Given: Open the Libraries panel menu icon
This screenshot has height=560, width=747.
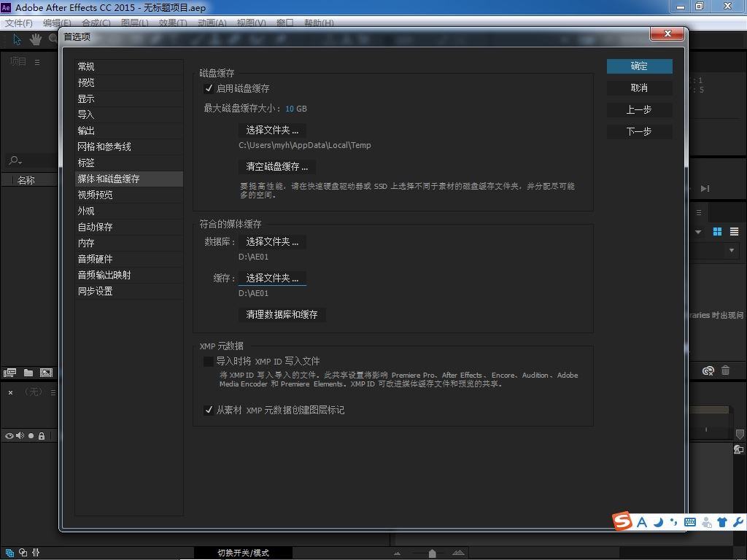Looking at the screenshot, I should click(699, 212).
